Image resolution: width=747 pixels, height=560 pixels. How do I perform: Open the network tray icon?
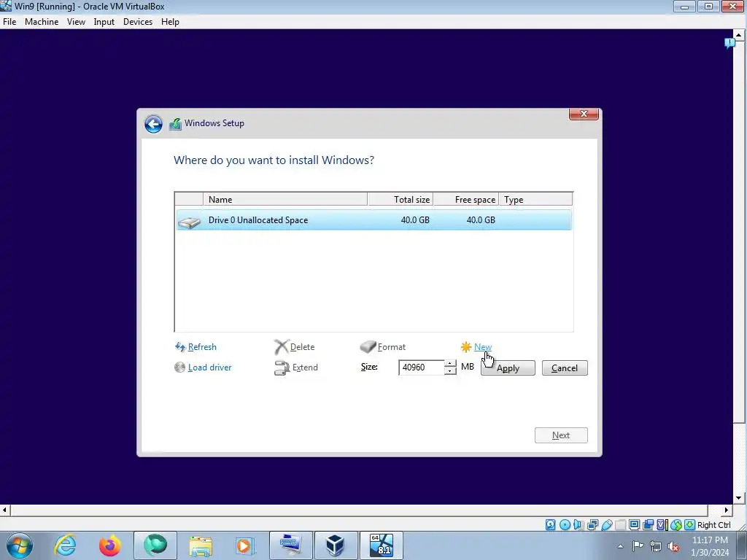click(656, 547)
